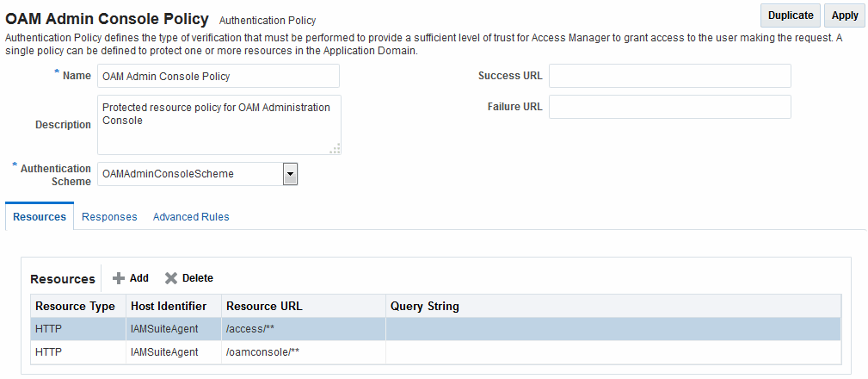Switch to the Responses tab

point(109,217)
